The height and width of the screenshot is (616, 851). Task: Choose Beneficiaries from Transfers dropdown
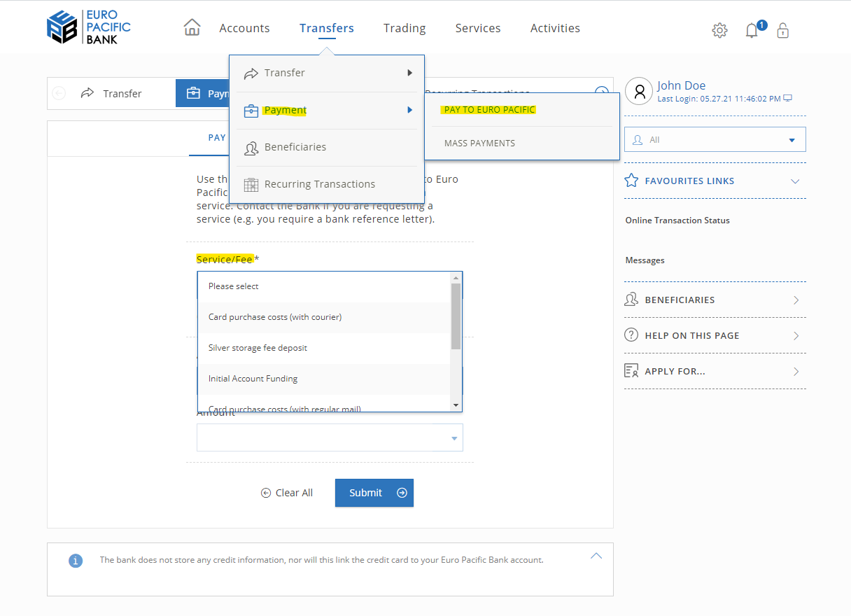point(327,148)
